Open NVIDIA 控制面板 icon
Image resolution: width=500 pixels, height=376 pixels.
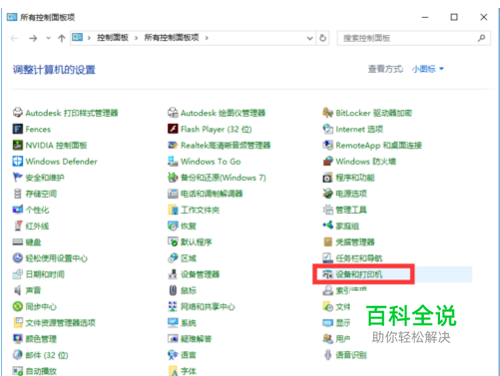pyautogui.click(x=18, y=145)
